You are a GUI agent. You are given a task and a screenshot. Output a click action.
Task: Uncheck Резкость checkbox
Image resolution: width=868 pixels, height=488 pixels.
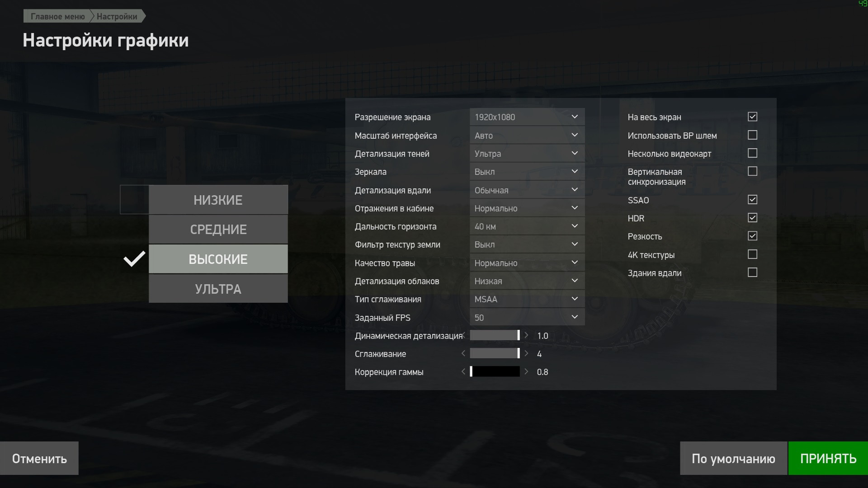752,236
